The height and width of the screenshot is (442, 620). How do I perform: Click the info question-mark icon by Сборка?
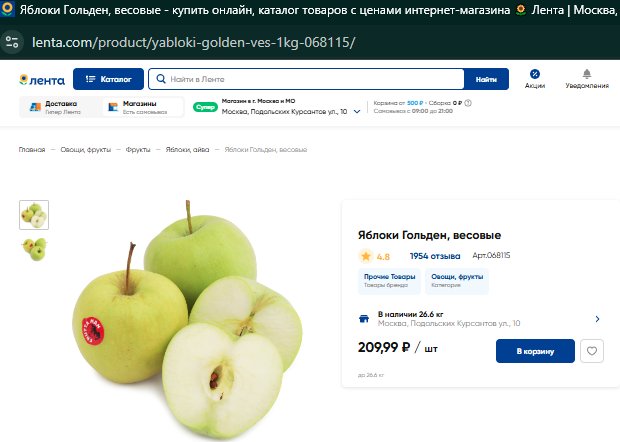pos(468,103)
